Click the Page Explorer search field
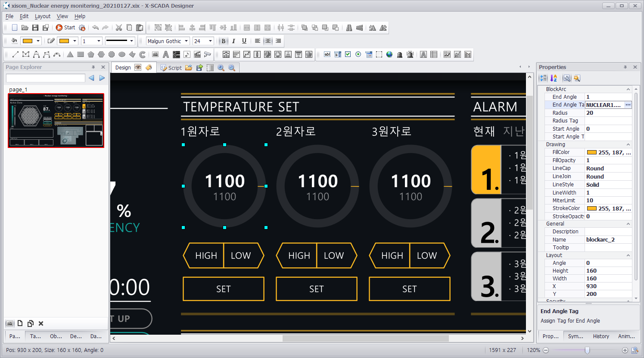The image size is (644, 358). (46, 78)
